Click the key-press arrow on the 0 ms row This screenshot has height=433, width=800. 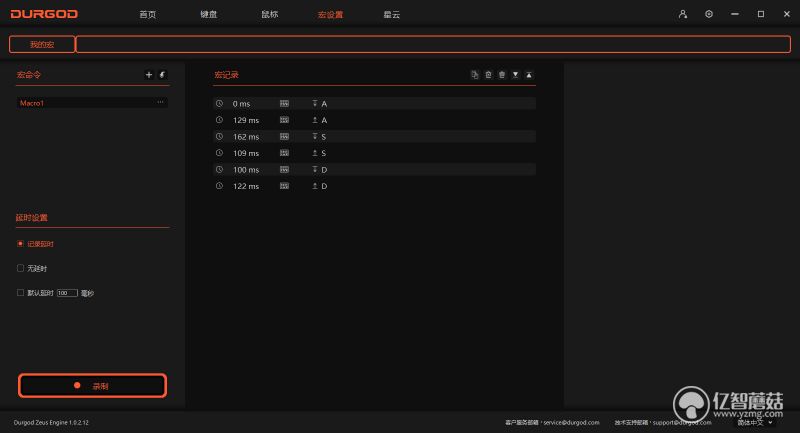(x=315, y=104)
